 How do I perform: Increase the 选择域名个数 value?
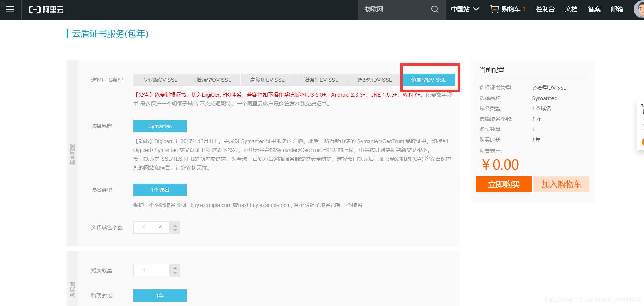click(175, 225)
